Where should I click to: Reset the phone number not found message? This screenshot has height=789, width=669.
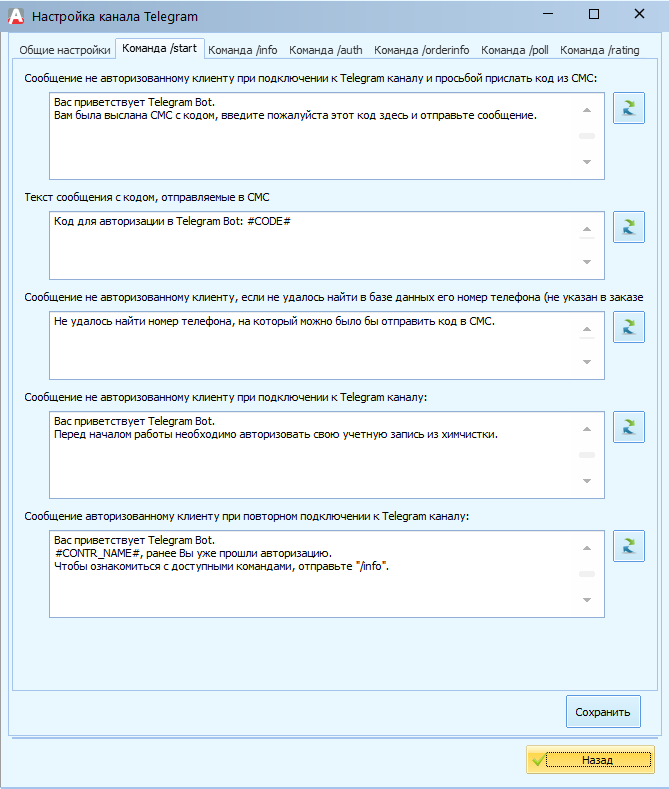pyautogui.click(x=629, y=327)
